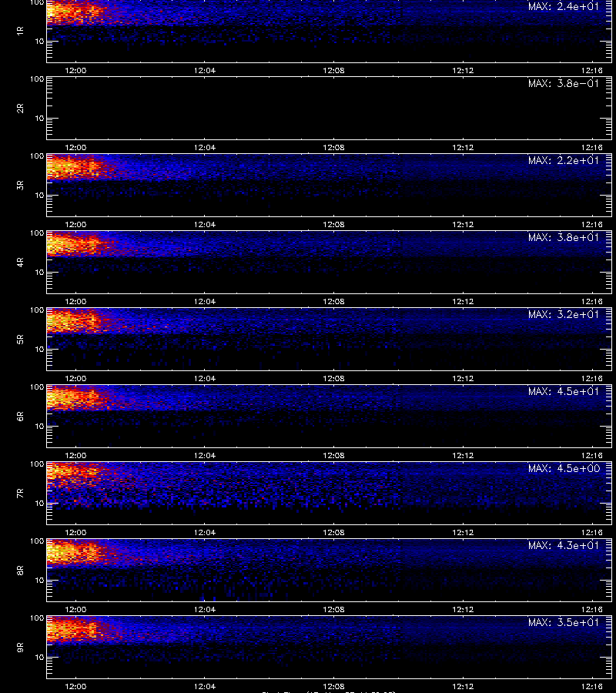Click the 12:16 tick under panel 6R
Screen dimensions: 616x693
coord(591,455)
